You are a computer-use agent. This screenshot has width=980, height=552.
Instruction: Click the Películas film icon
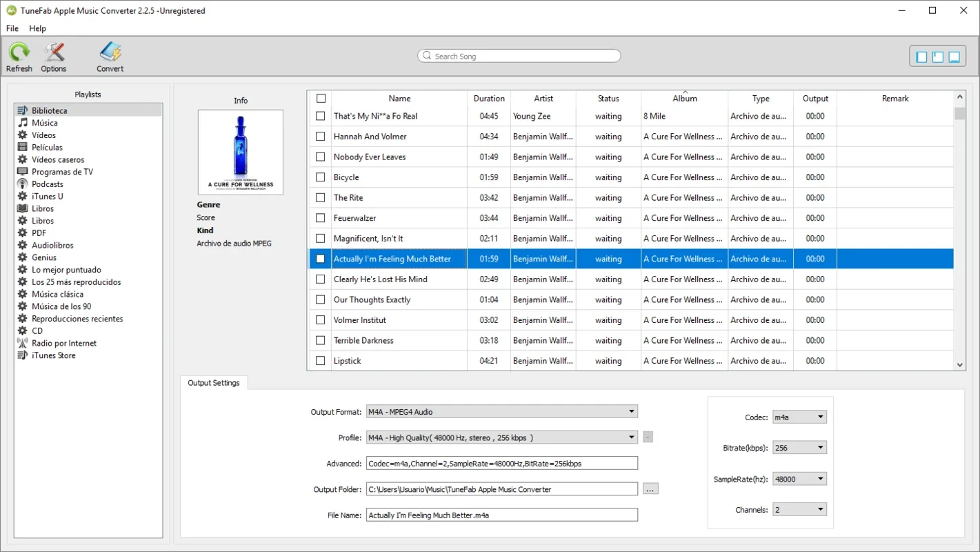click(x=22, y=147)
